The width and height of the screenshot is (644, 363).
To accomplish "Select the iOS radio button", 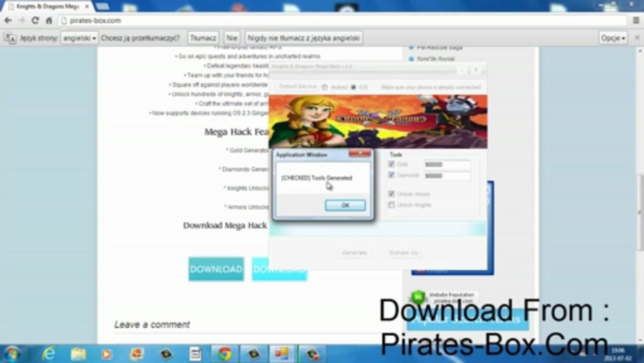I will coord(353,87).
